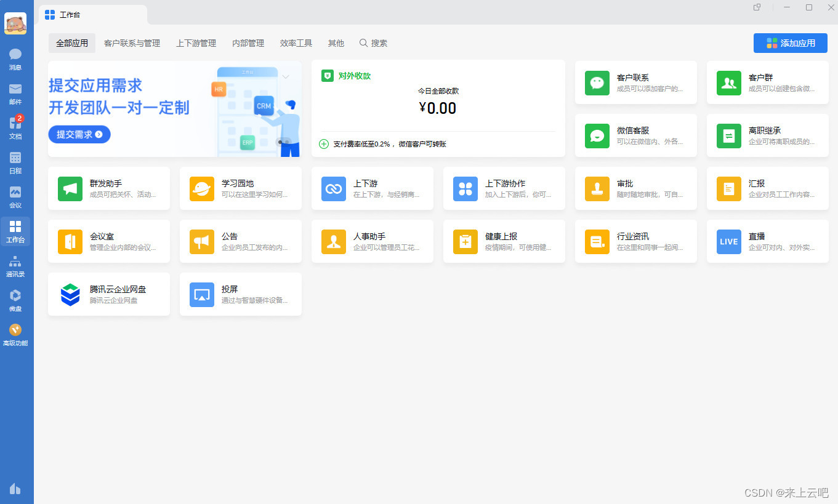The height and width of the screenshot is (504, 838).
Task: Select the 全部应用 tab
Action: [72, 43]
